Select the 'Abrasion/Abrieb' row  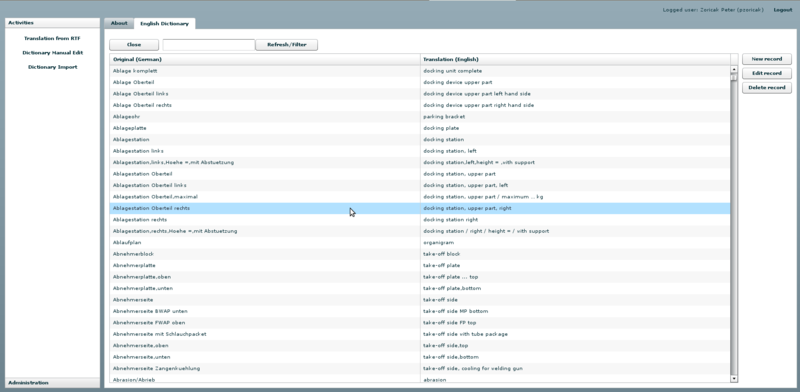pyautogui.click(x=420, y=379)
